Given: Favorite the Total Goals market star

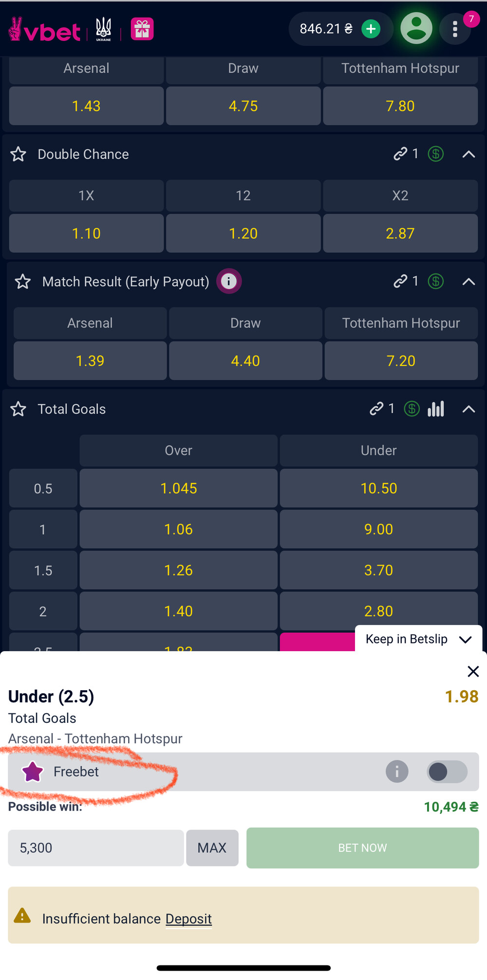Looking at the screenshot, I should click(x=19, y=409).
